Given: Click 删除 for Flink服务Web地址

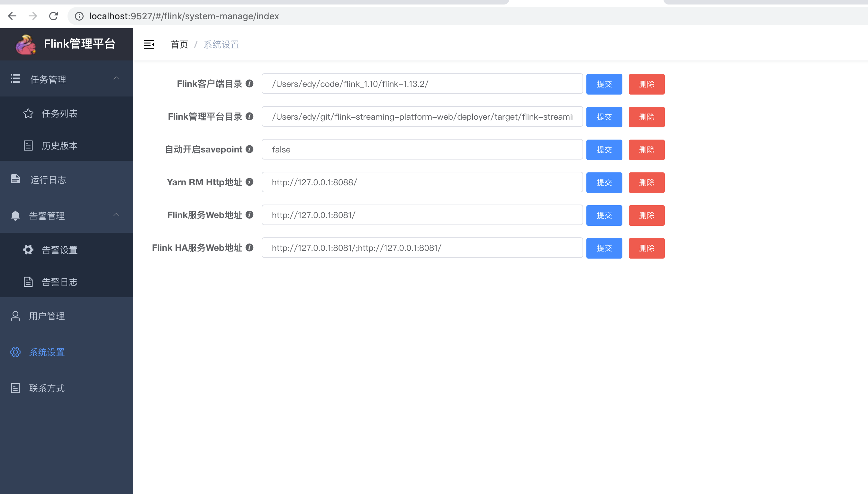Looking at the screenshot, I should (646, 215).
